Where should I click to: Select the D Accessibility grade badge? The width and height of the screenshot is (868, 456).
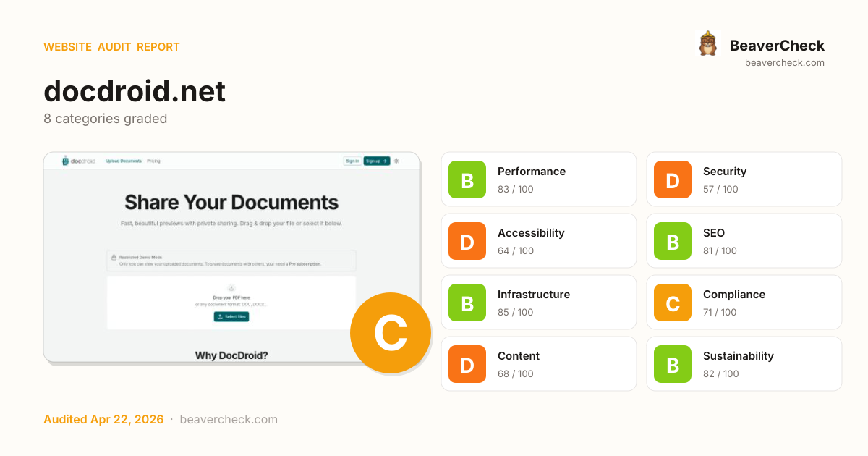pos(467,241)
